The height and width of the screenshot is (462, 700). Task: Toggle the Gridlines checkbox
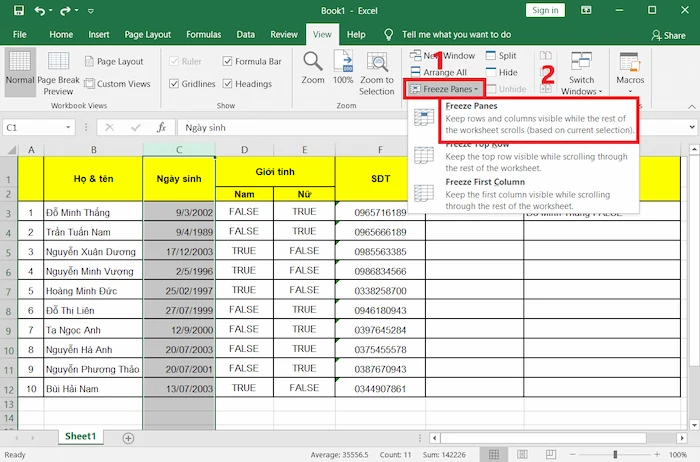(x=174, y=83)
